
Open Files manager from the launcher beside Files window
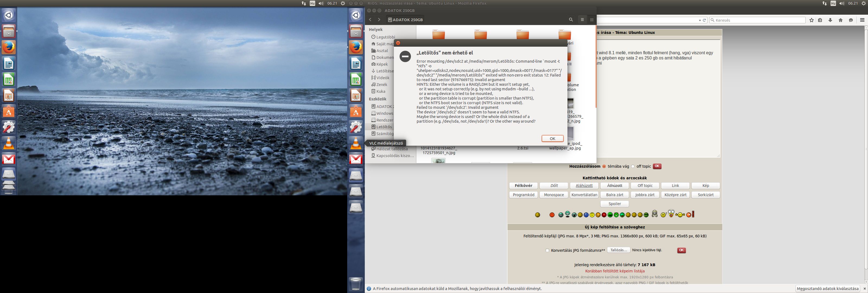coord(356,31)
